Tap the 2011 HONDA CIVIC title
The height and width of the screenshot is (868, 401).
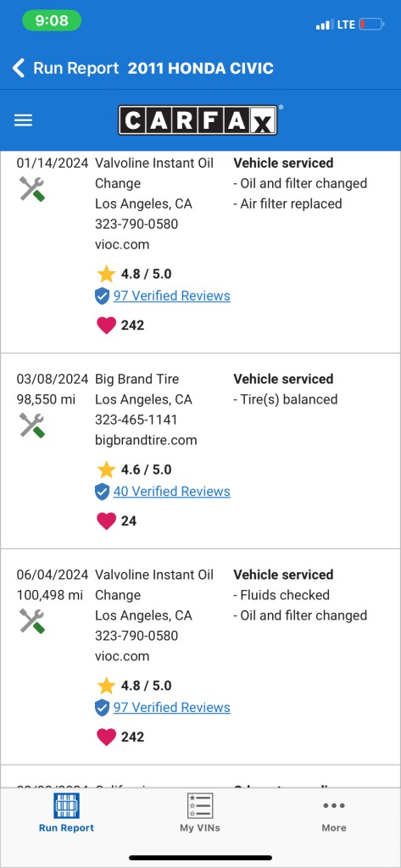click(200, 68)
